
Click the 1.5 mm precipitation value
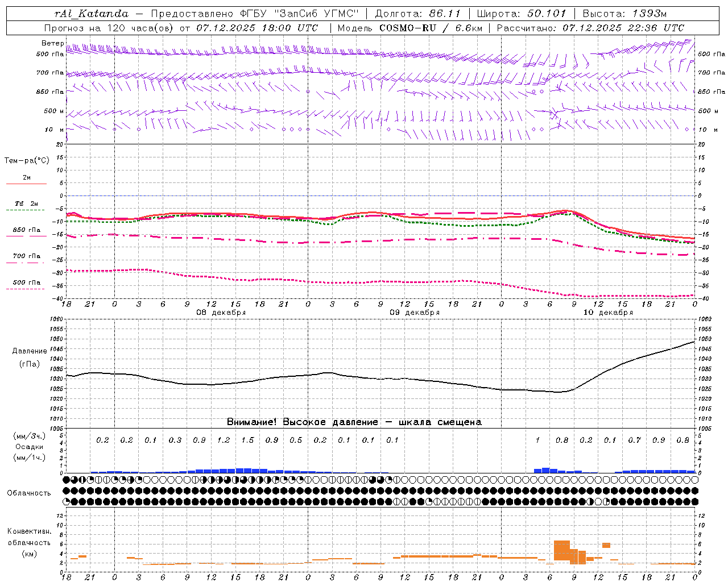(247, 440)
